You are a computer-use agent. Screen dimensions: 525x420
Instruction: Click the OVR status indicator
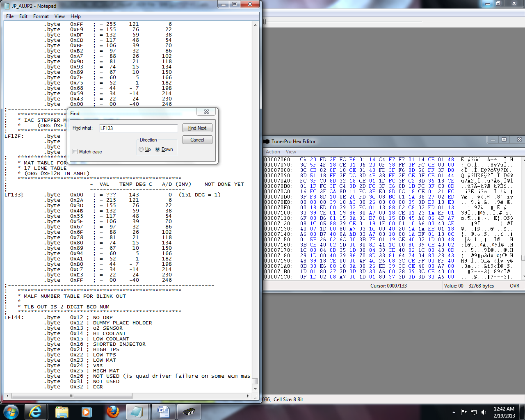point(514,286)
